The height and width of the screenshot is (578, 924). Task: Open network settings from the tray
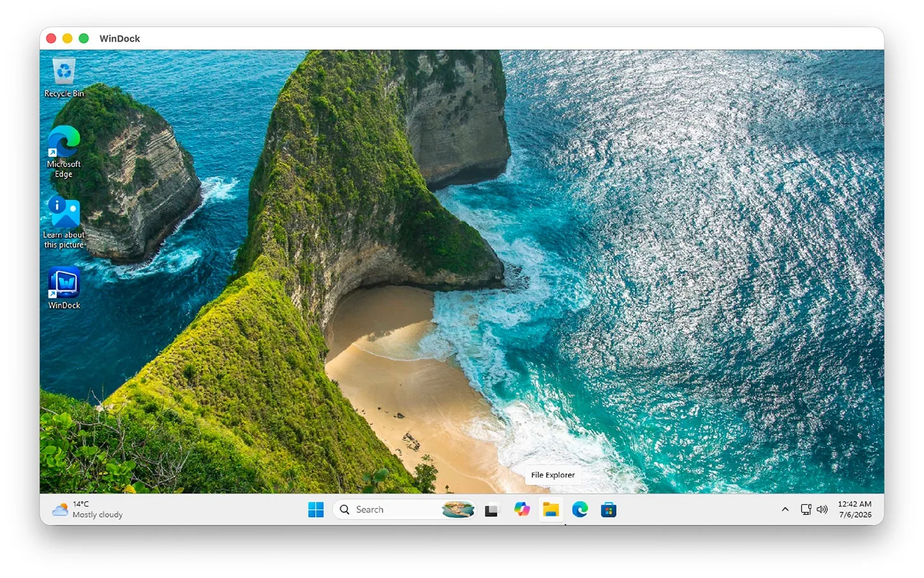click(x=806, y=510)
